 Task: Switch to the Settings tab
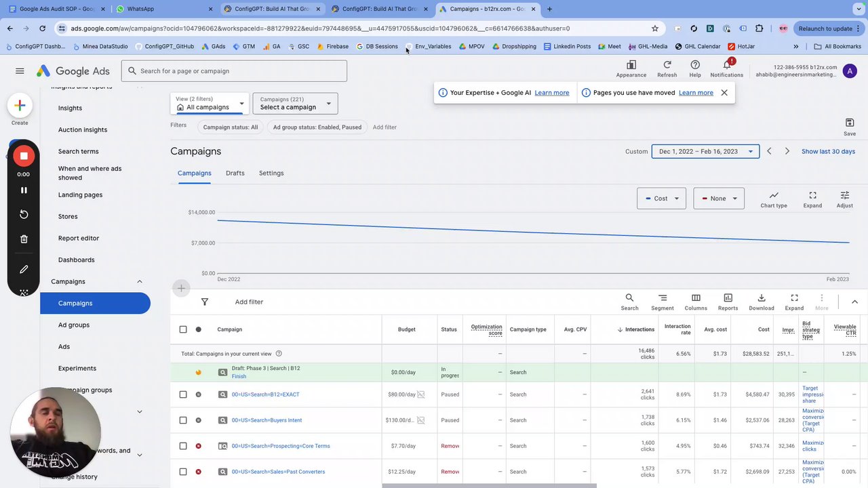pyautogui.click(x=271, y=173)
